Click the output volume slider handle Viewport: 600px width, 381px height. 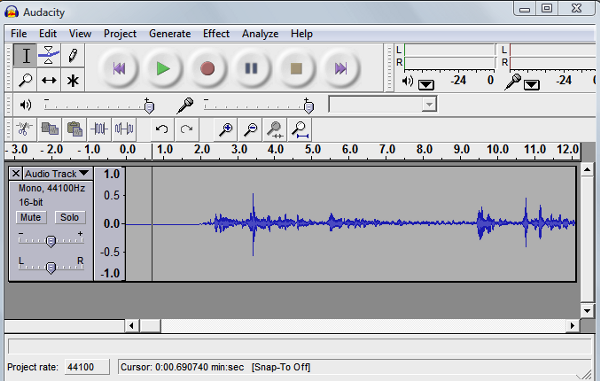coord(149,107)
